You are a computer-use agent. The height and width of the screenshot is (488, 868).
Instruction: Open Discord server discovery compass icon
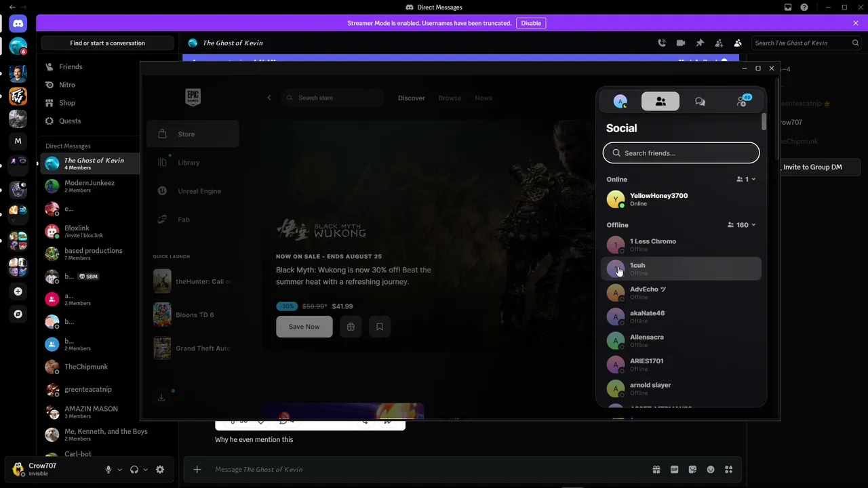pos(18,314)
